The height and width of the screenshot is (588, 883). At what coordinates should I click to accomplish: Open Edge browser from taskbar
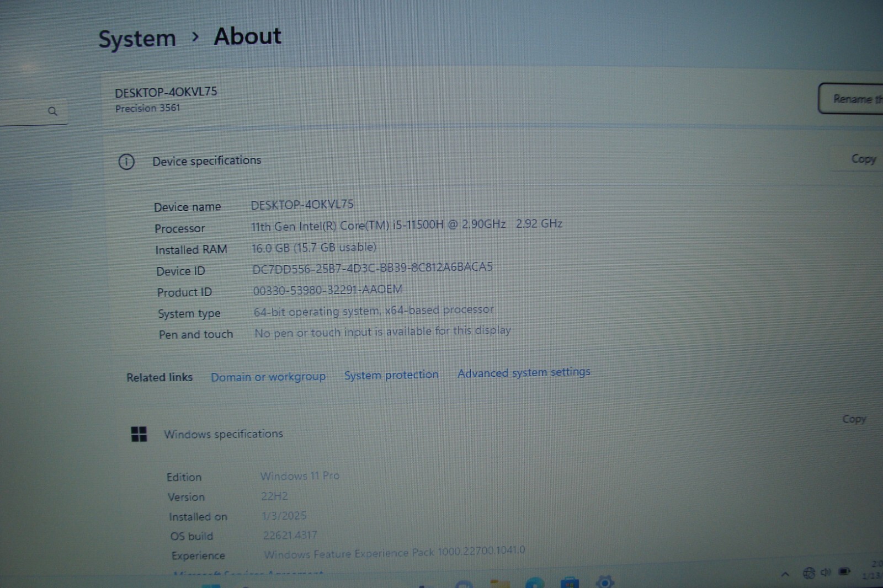(535, 582)
